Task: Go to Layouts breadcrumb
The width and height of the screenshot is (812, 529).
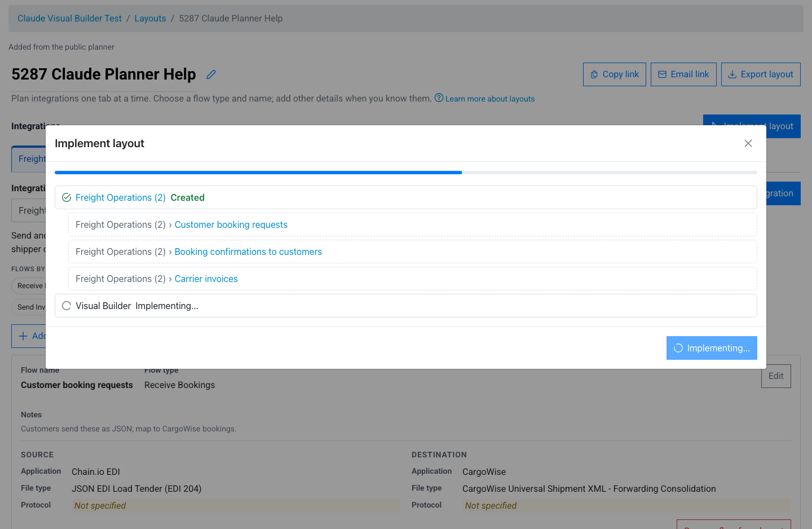Action: [x=150, y=19]
